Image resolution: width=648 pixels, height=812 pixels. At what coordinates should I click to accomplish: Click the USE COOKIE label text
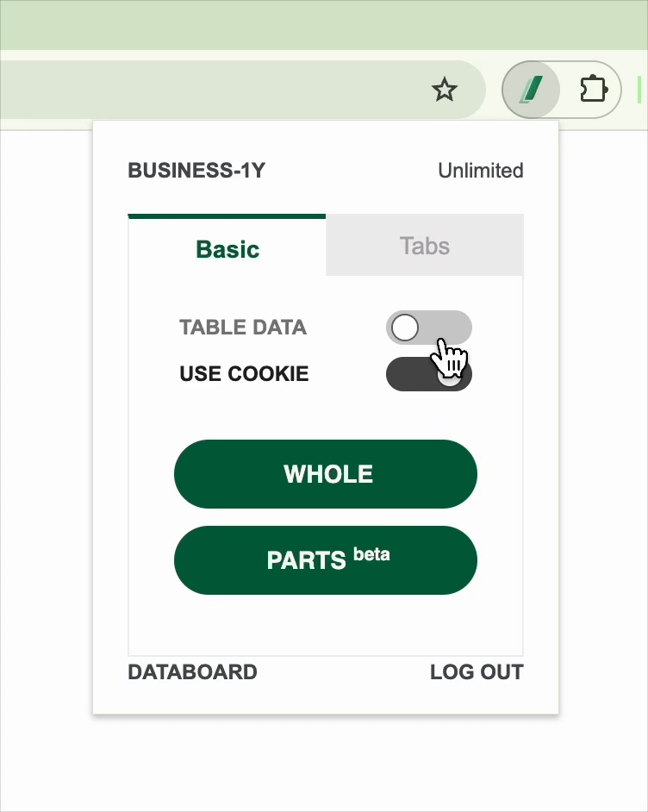[244, 374]
